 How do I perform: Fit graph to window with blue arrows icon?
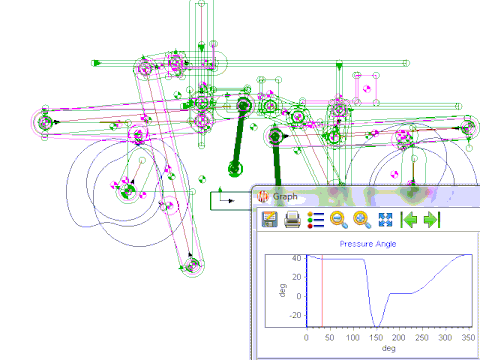[x=385, y=220]
